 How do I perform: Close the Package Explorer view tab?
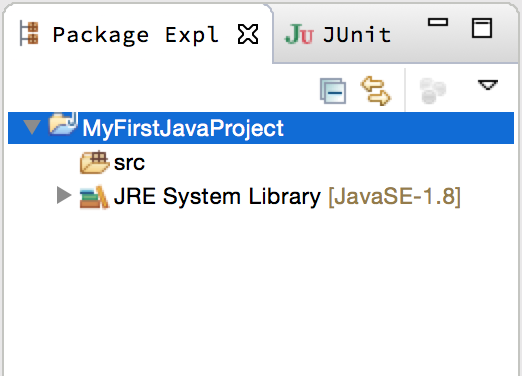pos(248,34)
